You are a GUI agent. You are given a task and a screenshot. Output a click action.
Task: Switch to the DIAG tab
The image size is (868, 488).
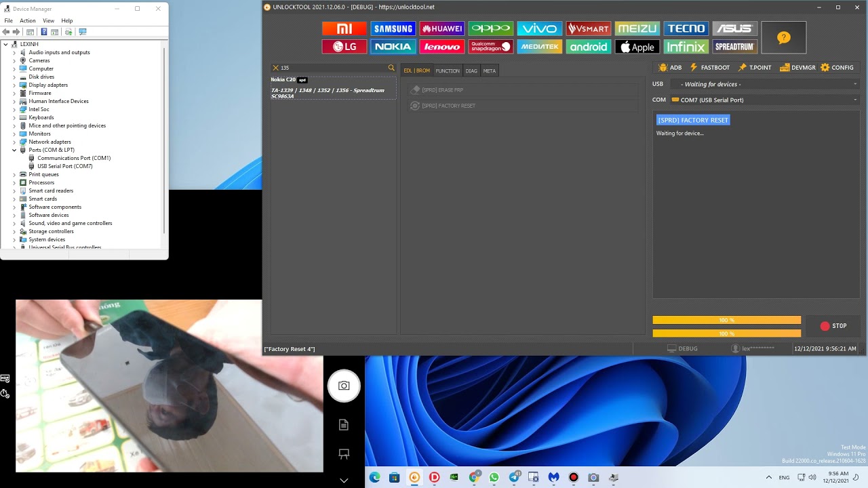point(471,70)
